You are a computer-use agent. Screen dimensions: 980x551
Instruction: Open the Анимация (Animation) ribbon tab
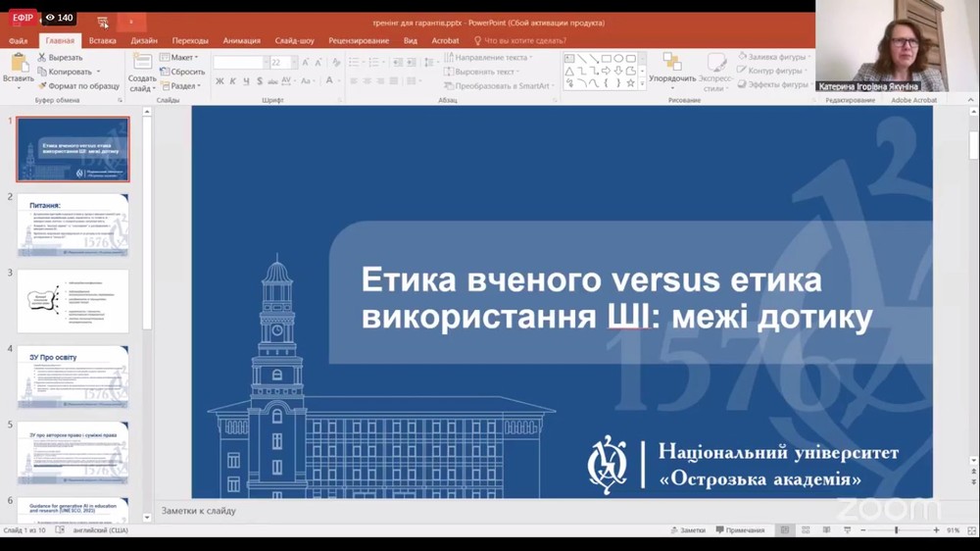click(241, 40)
